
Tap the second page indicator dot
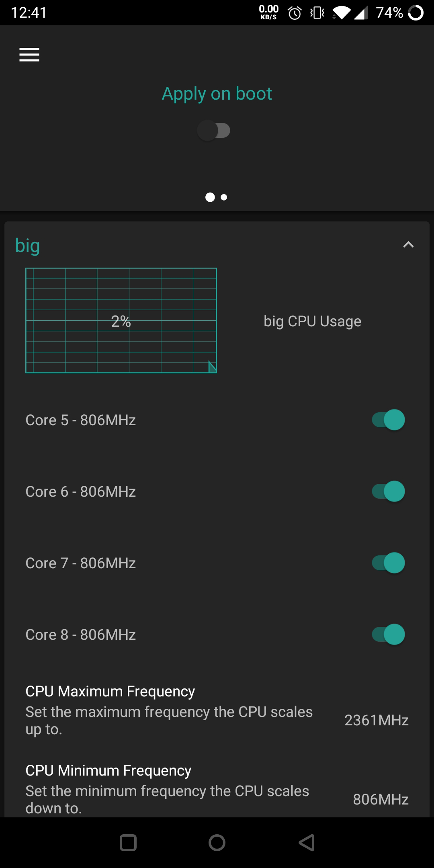pos(224,197)
